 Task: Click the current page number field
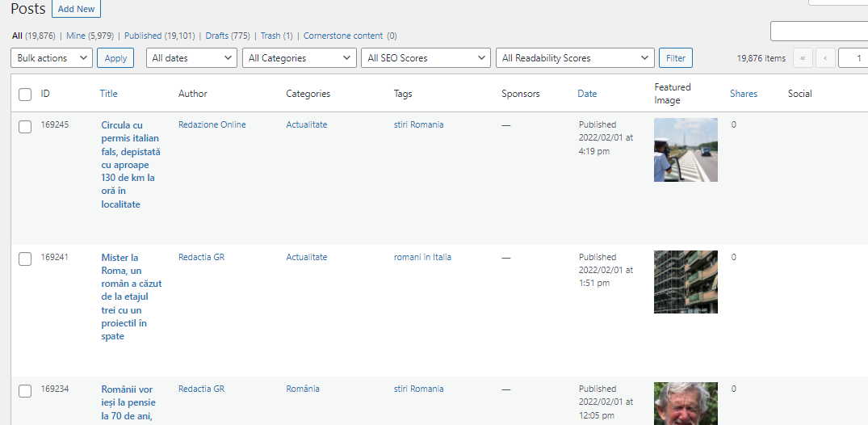tap(853, 58)
